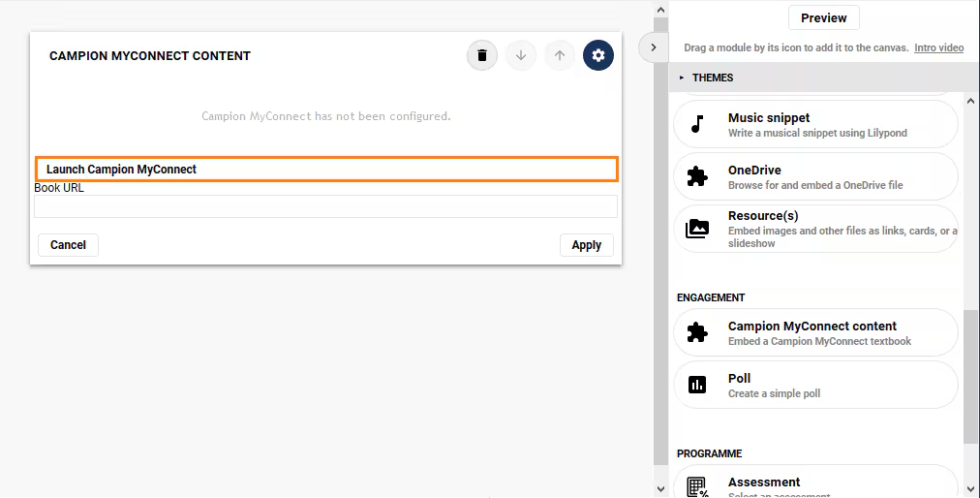Click the Assessment grid icon
Image resolution: width=980 pixels, height=498 pixels.
697,486
